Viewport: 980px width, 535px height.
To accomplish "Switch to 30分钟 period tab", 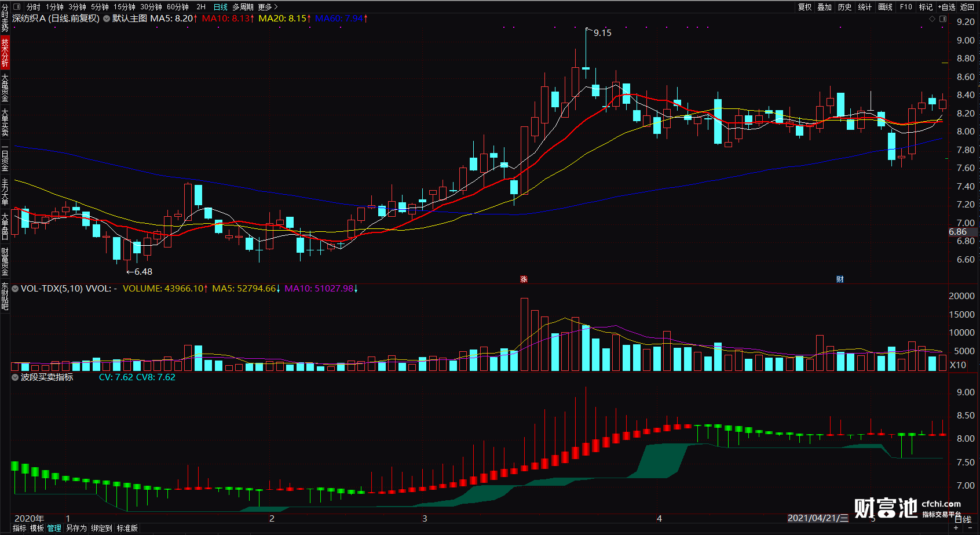I will tap(151, 7).
